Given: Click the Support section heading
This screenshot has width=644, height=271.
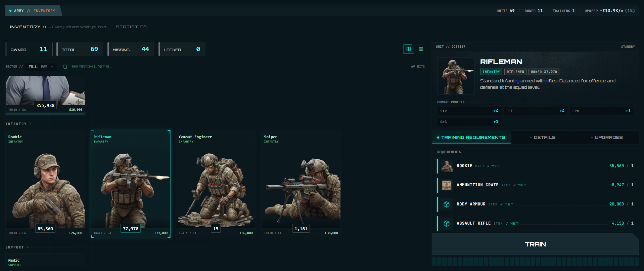Looking at the screenshot, I should click(x=14, y=247).
